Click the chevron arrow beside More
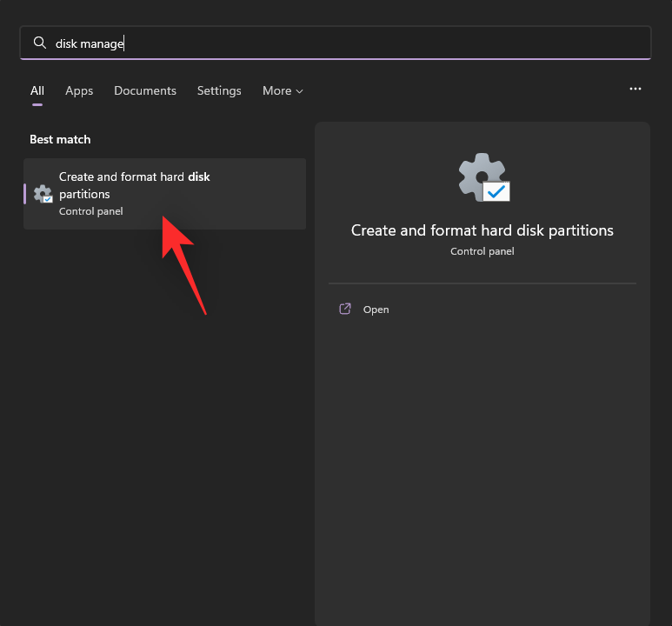Image resolution: width=672 pixels, height=626 pixels. click(x=300, y=91)
